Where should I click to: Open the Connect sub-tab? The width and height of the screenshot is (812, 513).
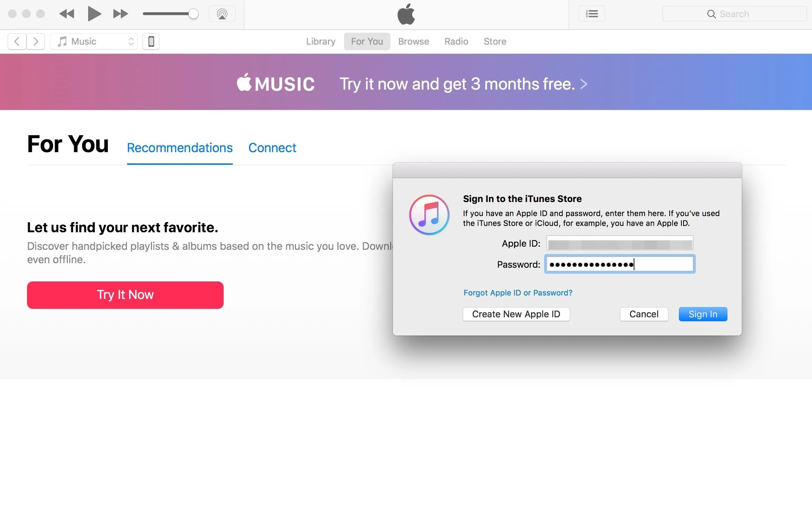pos(272,148)
